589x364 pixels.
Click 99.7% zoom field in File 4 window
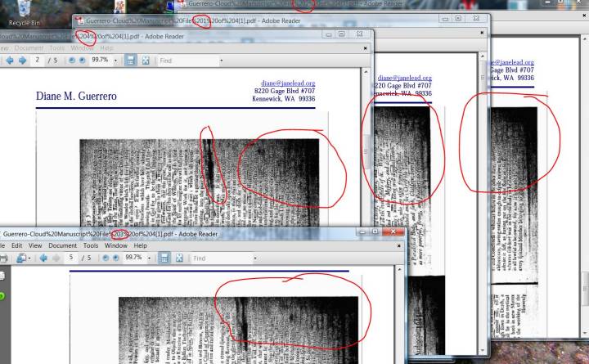(x=101, y=60)
